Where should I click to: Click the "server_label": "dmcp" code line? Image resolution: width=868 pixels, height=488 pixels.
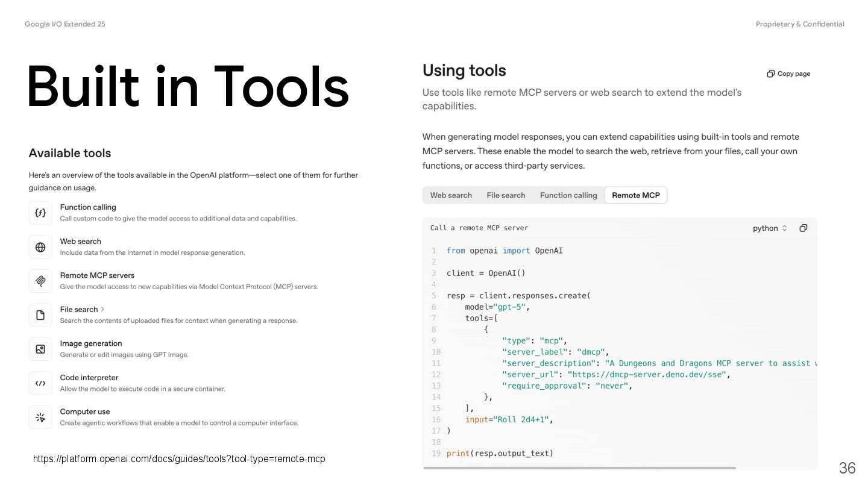click(x=556, y=352)
